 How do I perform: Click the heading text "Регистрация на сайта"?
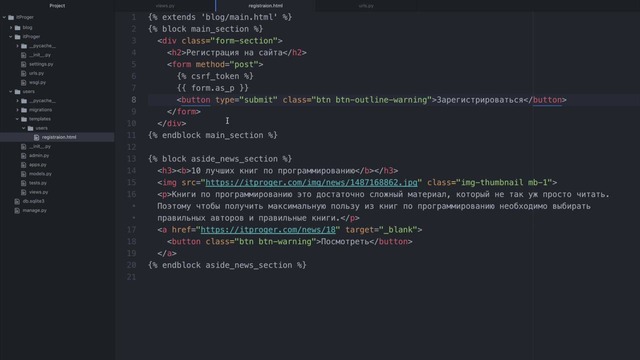(x=234, y=53)
